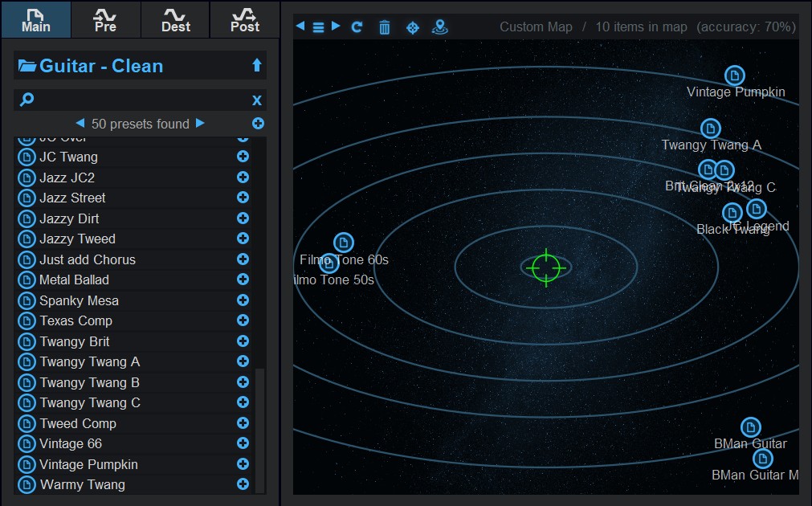Click the trash icon to clear map
The image size is (812, 506).
(x=385, y=27)
